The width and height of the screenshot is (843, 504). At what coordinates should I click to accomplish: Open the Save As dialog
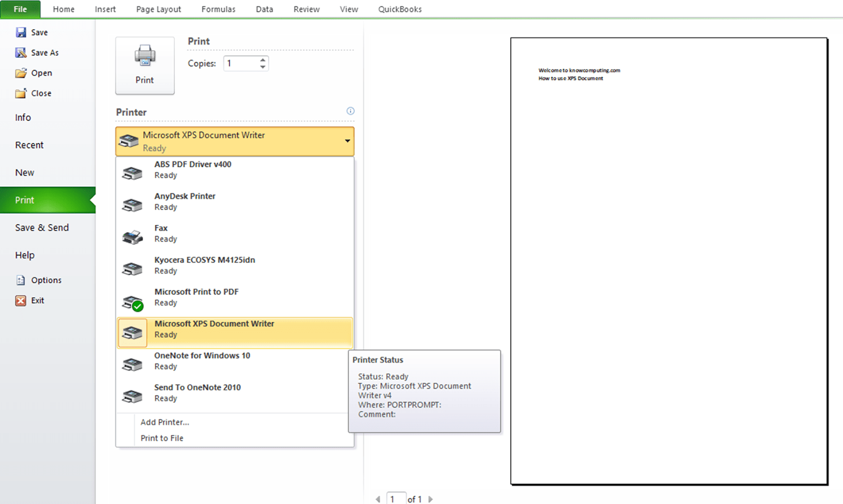(x=21, y=52)
